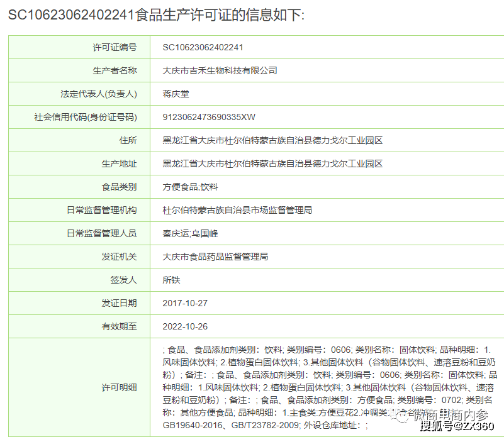504x437 pixels.
Task: Click the page heading about the food production license
Action: point(156,15)
